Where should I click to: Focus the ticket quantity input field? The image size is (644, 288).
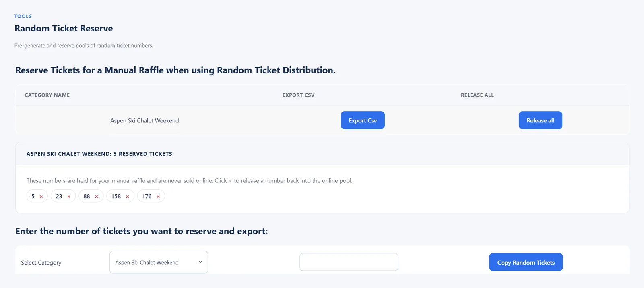(x=349, y=262)
